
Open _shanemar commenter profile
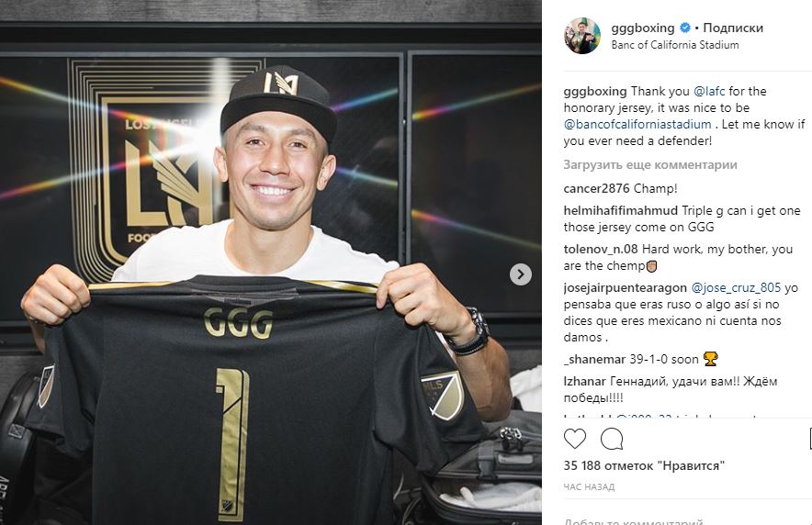594,360
